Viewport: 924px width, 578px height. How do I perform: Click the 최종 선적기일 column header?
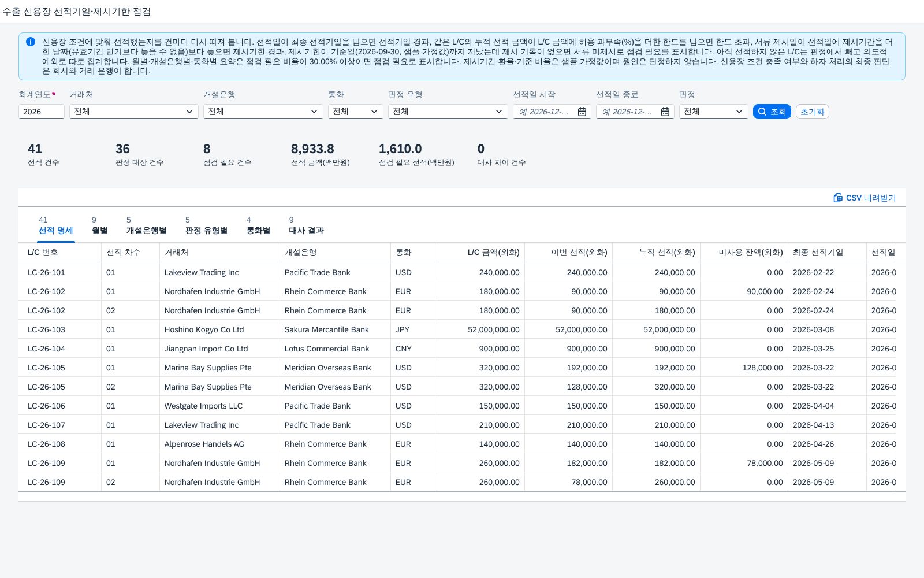point(827,253)
